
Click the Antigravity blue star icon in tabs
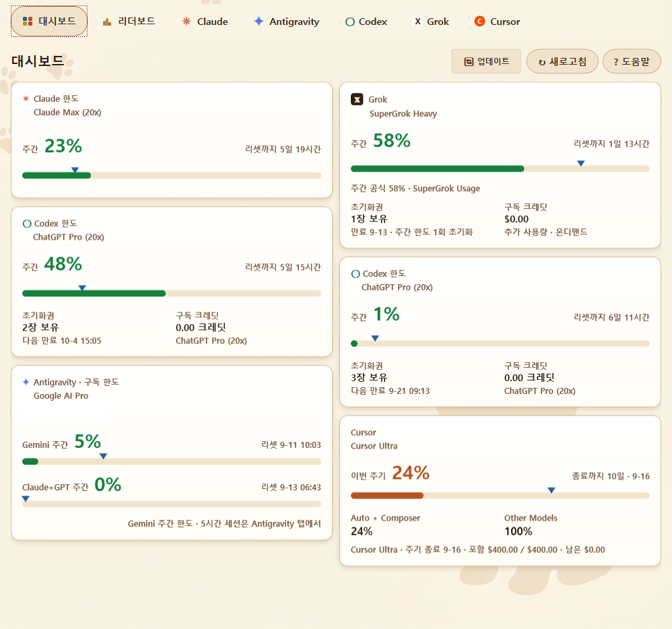click(x=259, y=21)
